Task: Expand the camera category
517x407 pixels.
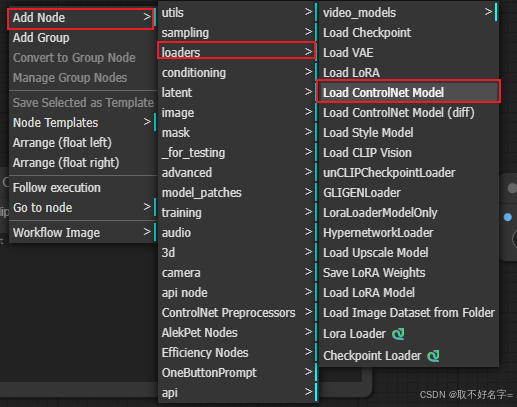Action: pos(238,273)
